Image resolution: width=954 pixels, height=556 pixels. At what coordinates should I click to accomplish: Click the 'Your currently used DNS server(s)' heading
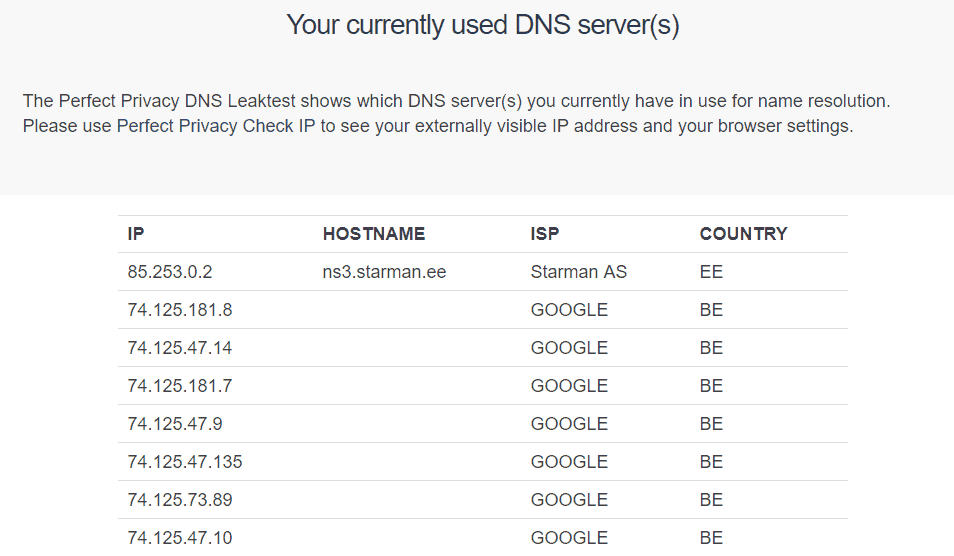[482, 26]
